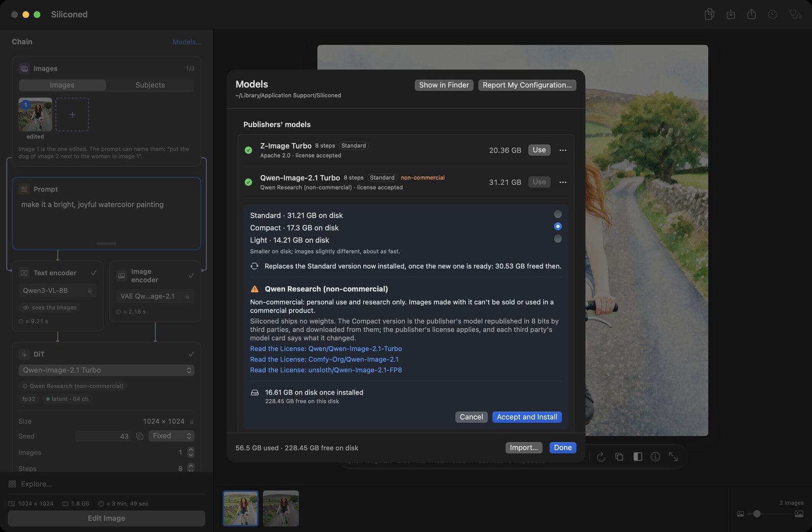Click the empty plus image slot
The height and width of the screenshot is (532, 812).
point(73,115)
